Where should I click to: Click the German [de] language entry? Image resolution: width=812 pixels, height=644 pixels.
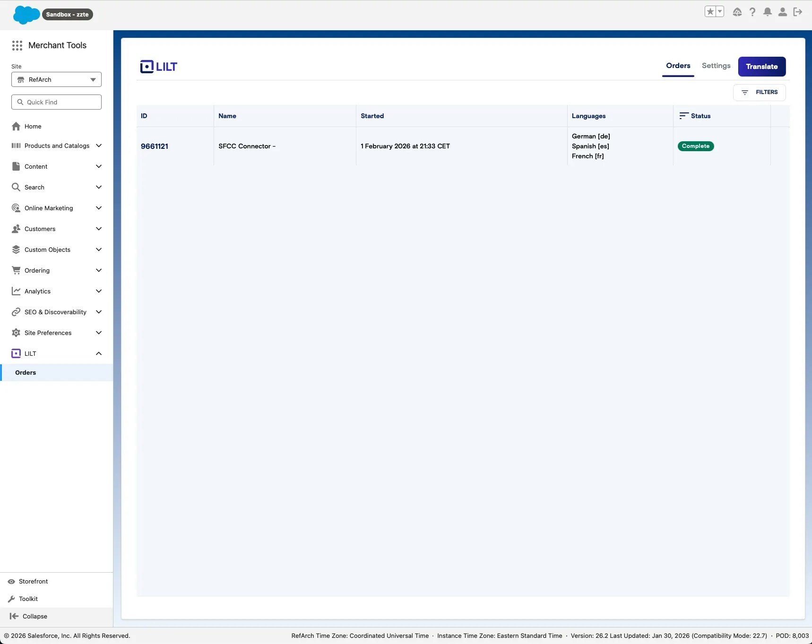(591, 136)
